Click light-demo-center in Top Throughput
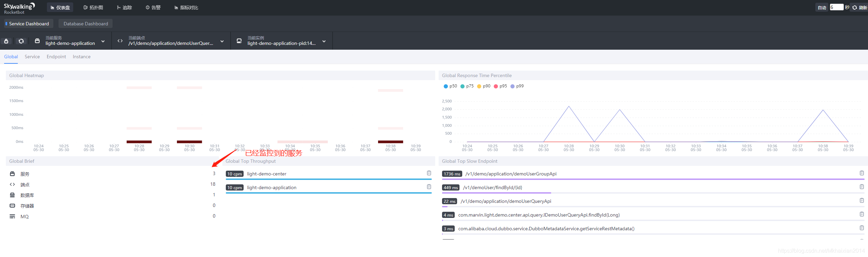 pos(267,174)
